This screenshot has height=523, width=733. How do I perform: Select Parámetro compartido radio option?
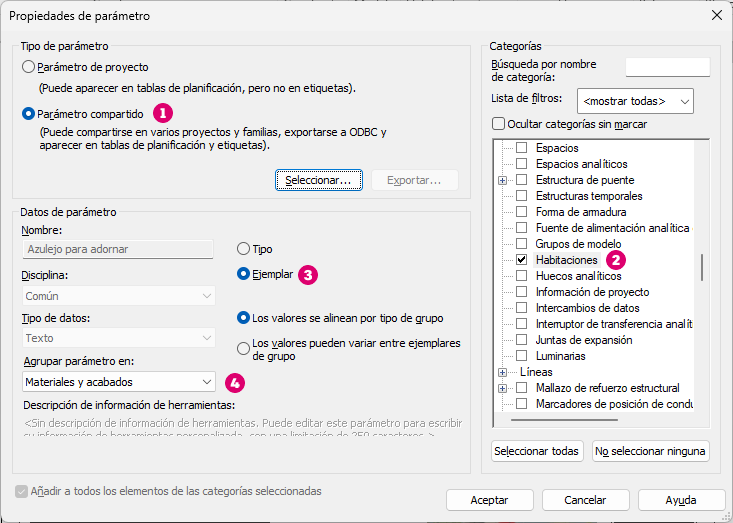tap(28, 113)
